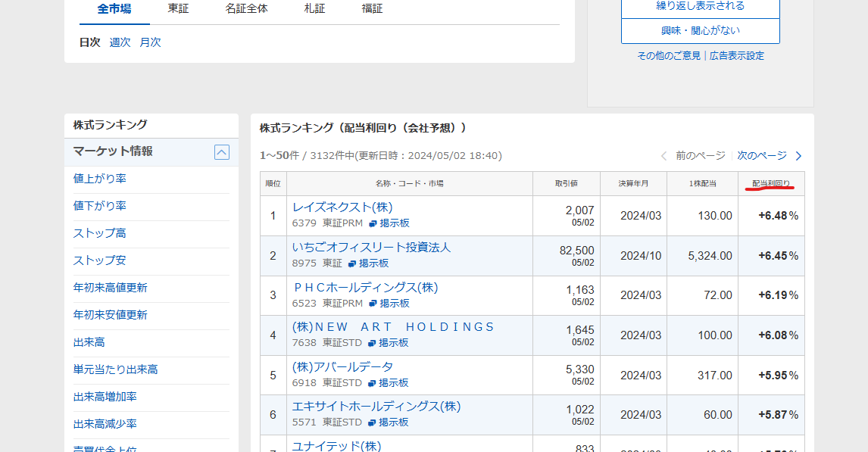Image resolution: width=868 pixels, height=452 pixels.
Task: Select the 週次 weekly period
Action: pyautogui.click(x=120, y=42)
